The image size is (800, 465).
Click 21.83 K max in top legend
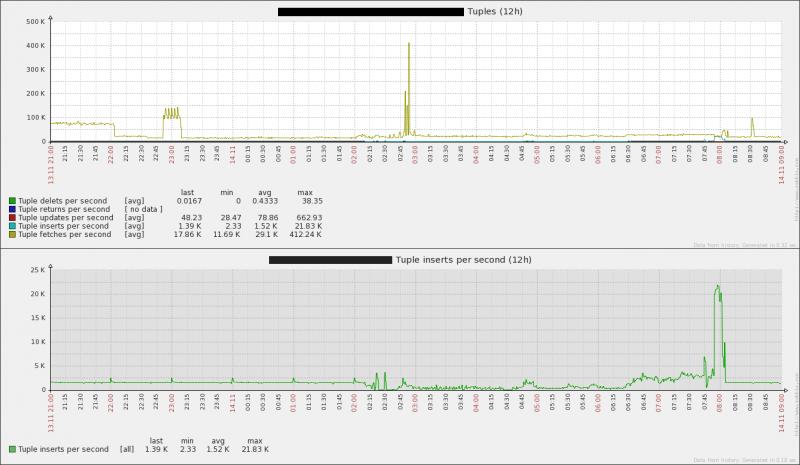(x=309, y=226)
